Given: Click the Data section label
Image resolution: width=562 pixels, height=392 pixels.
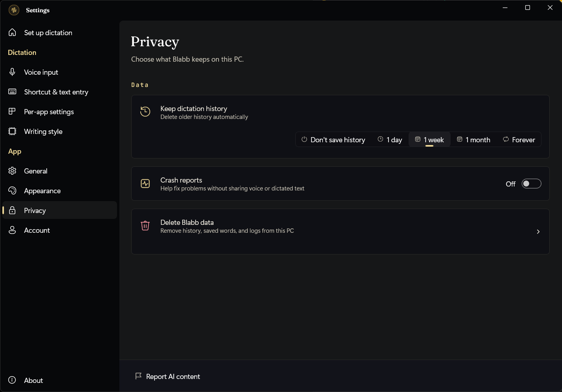Looking at the screenshot, I should [140, 85].
